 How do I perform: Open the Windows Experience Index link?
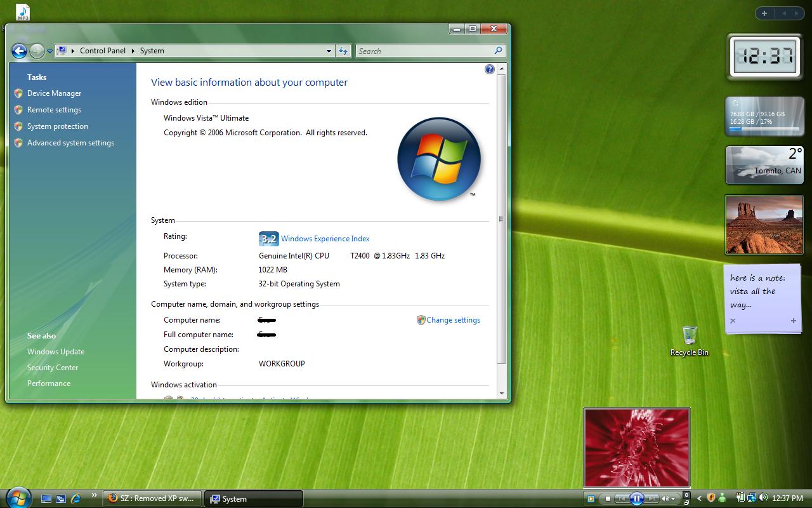325,239
